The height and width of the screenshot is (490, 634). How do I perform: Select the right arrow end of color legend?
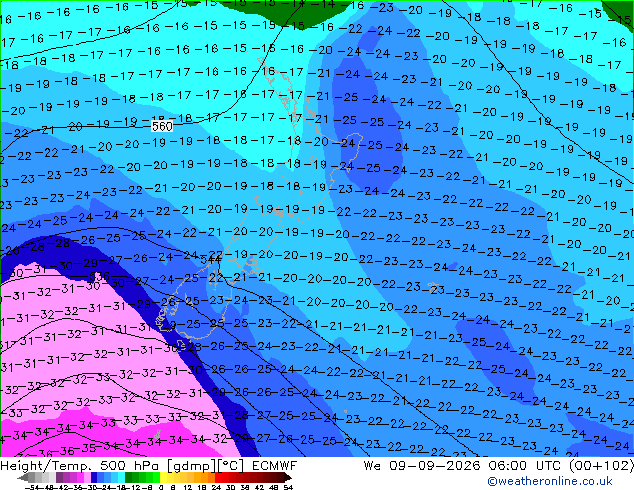[288, 477]
